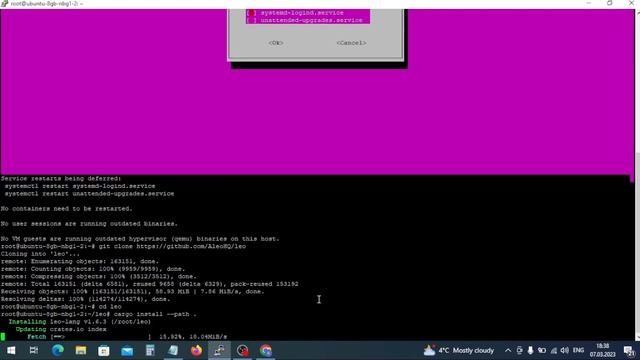Open Task View in the taskbar
The width and height of the screenshot is (640, 360).
pos(34,351)
